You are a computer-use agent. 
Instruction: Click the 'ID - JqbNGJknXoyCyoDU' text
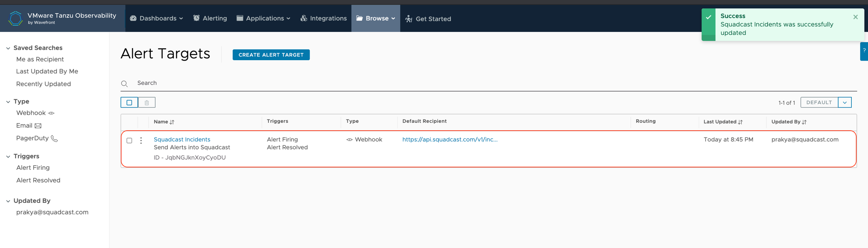[x=190, y=158]
